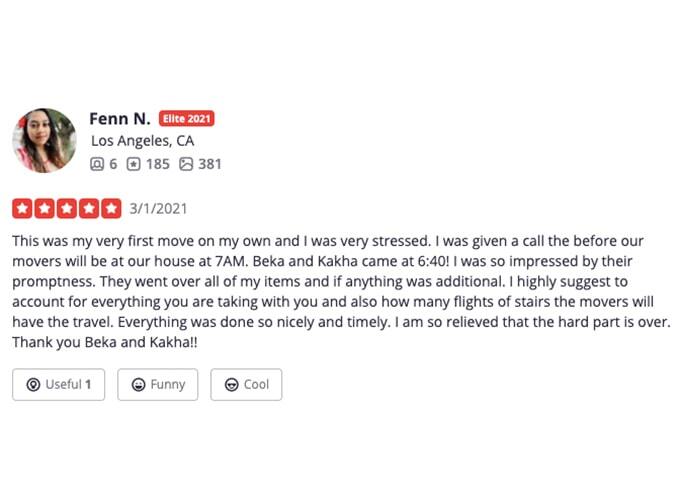This screenshot has width=680, height=500.
Task: Click the second red rating star
Action: point(45,209)
